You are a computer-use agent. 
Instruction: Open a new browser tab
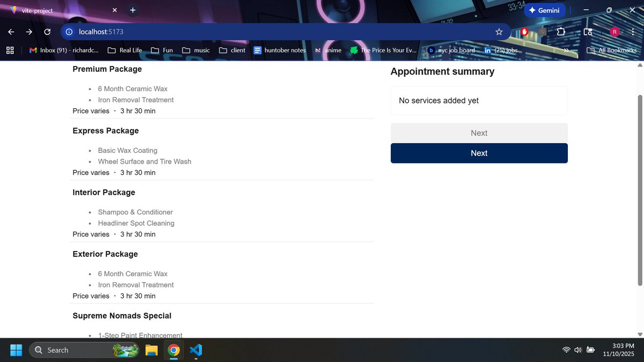133,10
